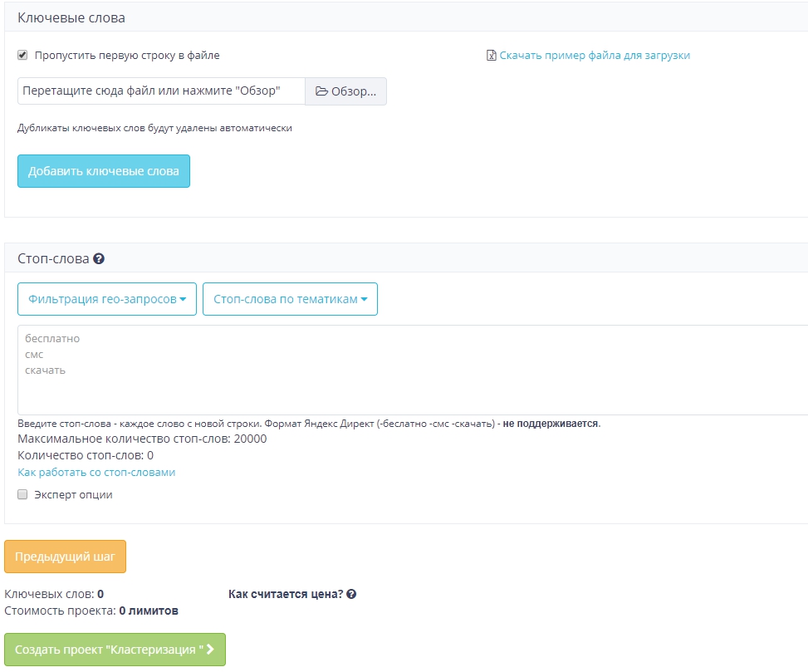Toggle the Пропустить первую строку в файле checkbox
This screenshot has width=808, height=672.
22,56
